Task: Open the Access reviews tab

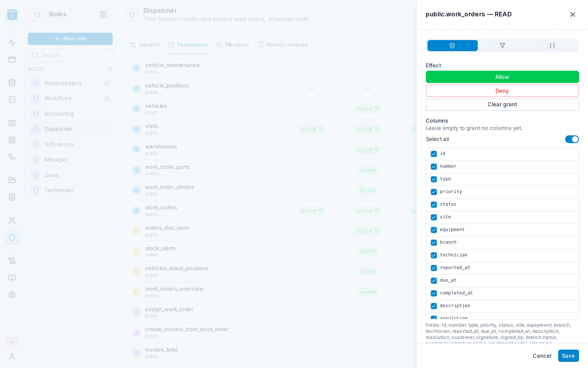Action: click(282, 45)
